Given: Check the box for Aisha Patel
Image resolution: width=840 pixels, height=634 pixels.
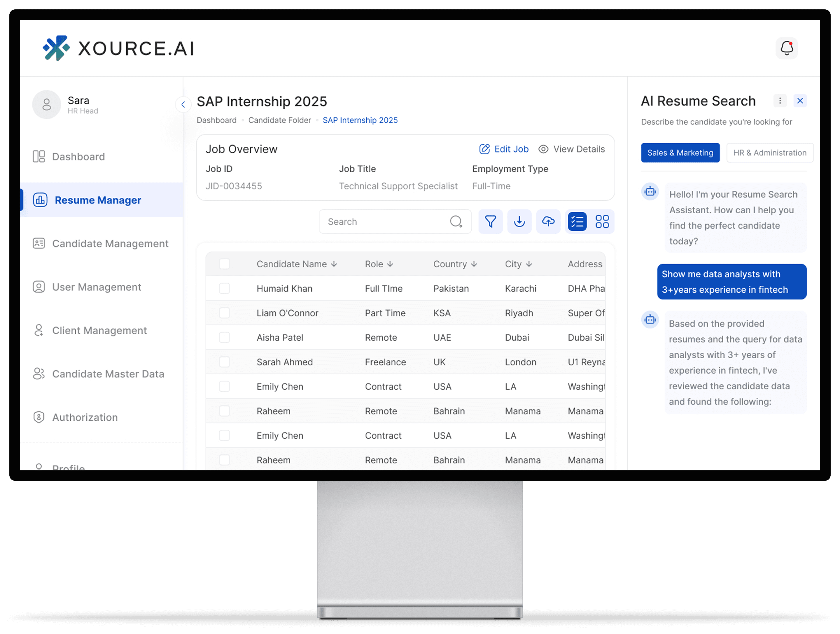Looking at the screenshot, I should 224,337.
